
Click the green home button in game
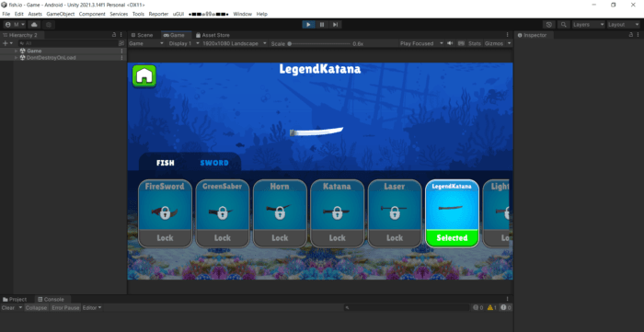[x=144, y=76]
